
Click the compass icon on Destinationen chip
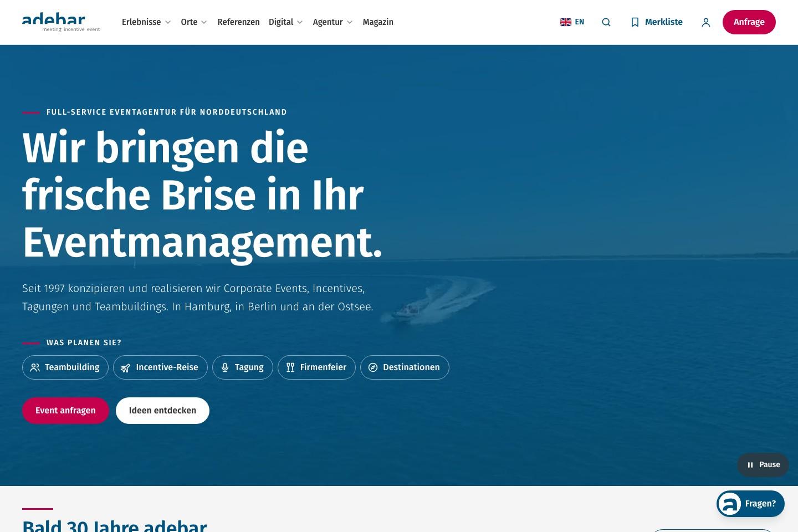(x=373, y=367)
